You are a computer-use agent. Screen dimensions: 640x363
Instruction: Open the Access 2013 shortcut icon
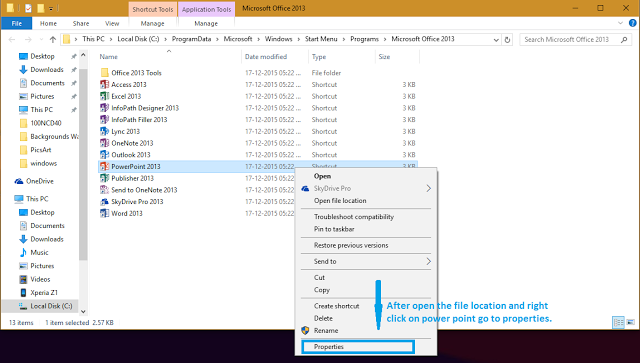[x=104, y=85]
